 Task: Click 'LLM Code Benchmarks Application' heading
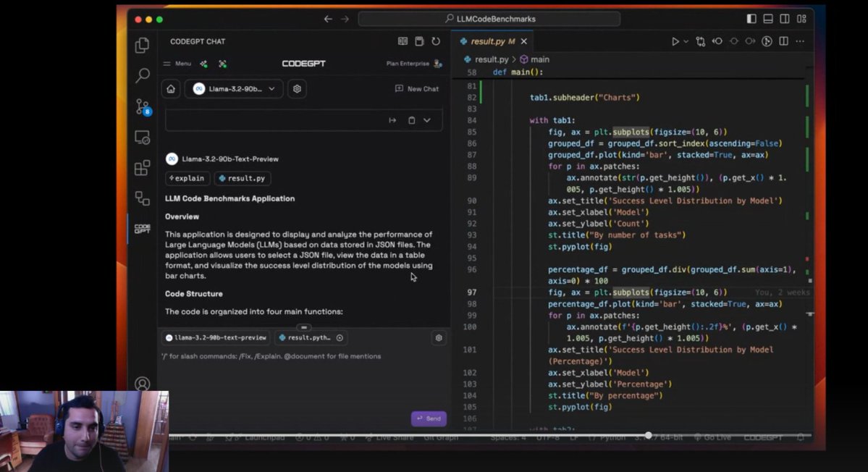(229, 198)
